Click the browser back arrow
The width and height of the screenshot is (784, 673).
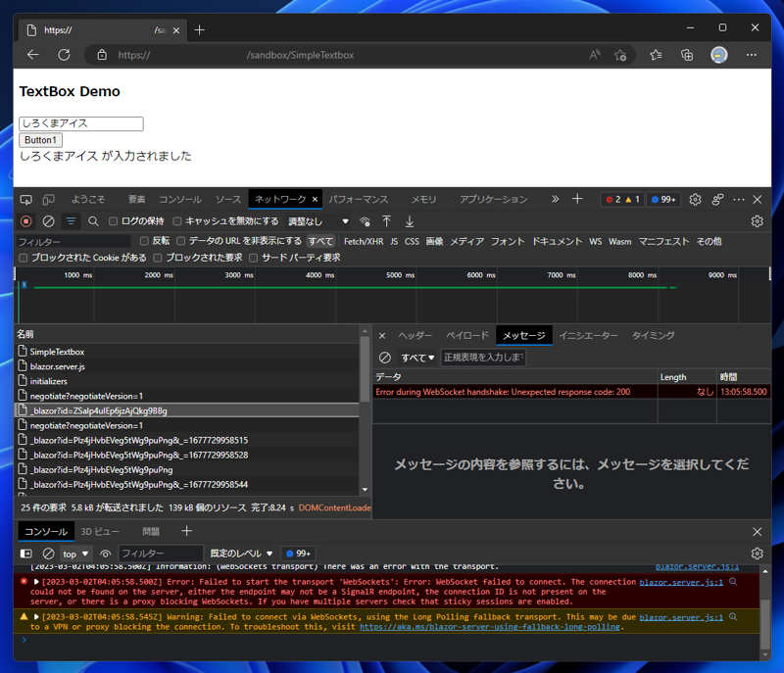pos(33,55)
